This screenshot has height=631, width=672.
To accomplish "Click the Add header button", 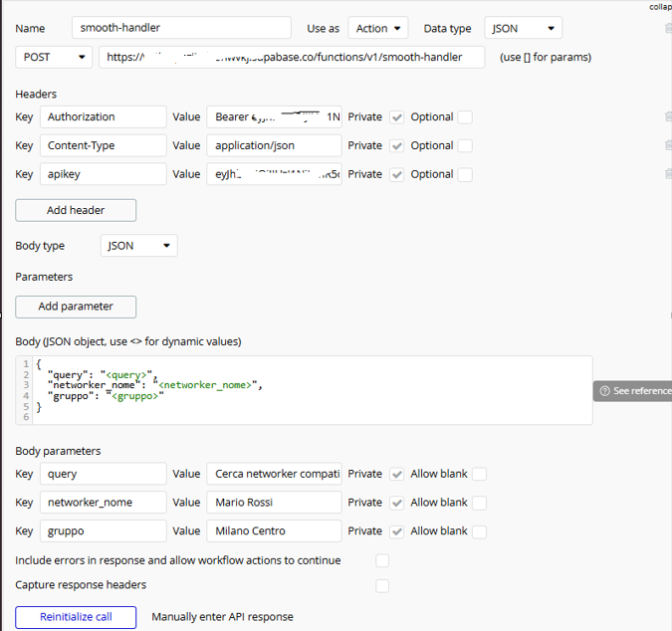I will (x=76, y=210).
